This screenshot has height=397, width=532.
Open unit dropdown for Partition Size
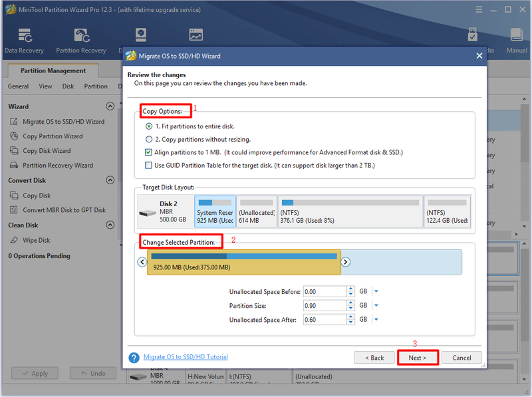[376, 305]
